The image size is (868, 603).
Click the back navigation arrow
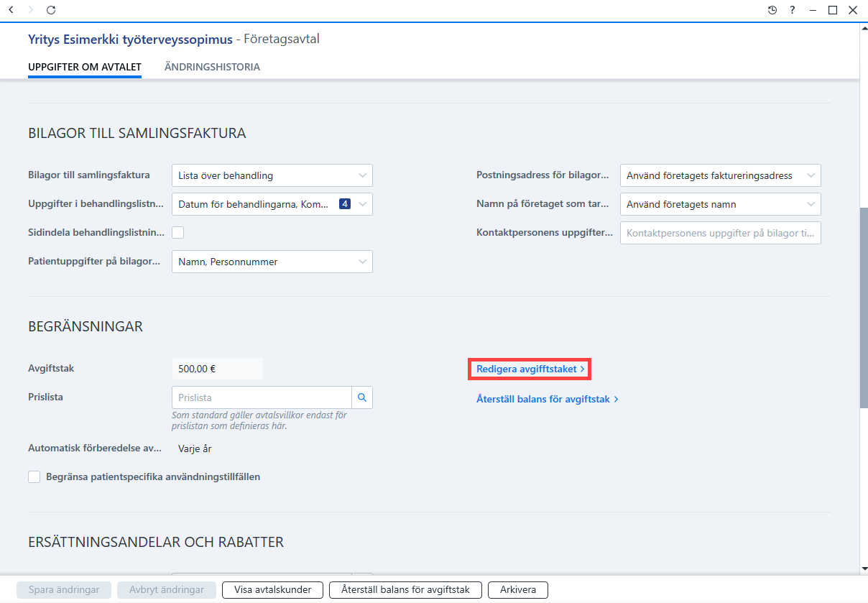(11, 10)
